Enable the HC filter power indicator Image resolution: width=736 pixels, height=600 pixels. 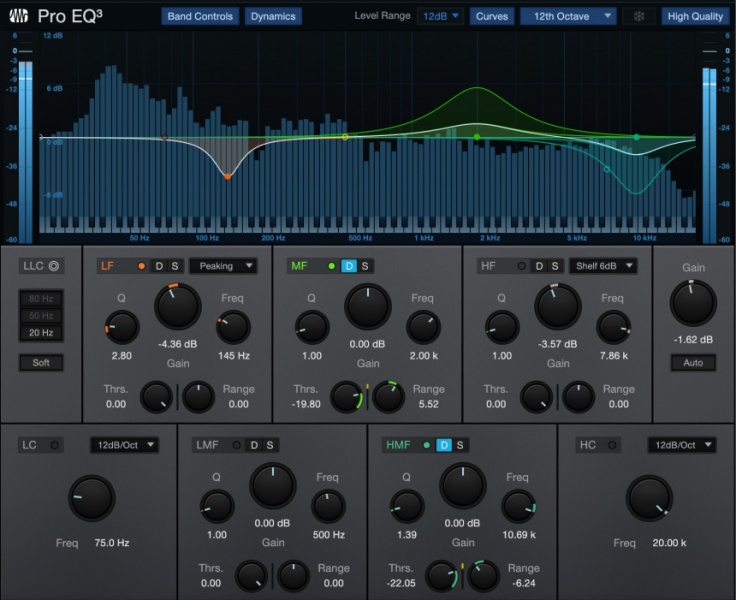click(612, 445)
